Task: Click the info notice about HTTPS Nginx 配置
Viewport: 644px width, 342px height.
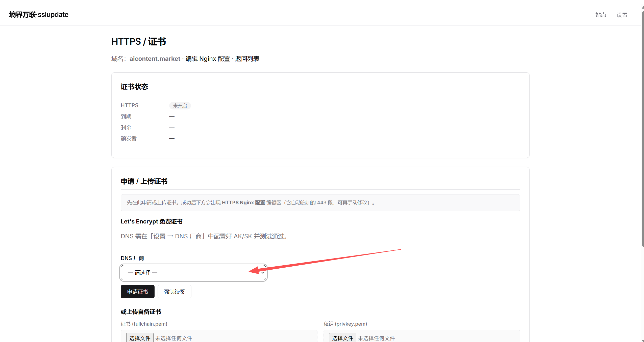Action: pos(320,203)
